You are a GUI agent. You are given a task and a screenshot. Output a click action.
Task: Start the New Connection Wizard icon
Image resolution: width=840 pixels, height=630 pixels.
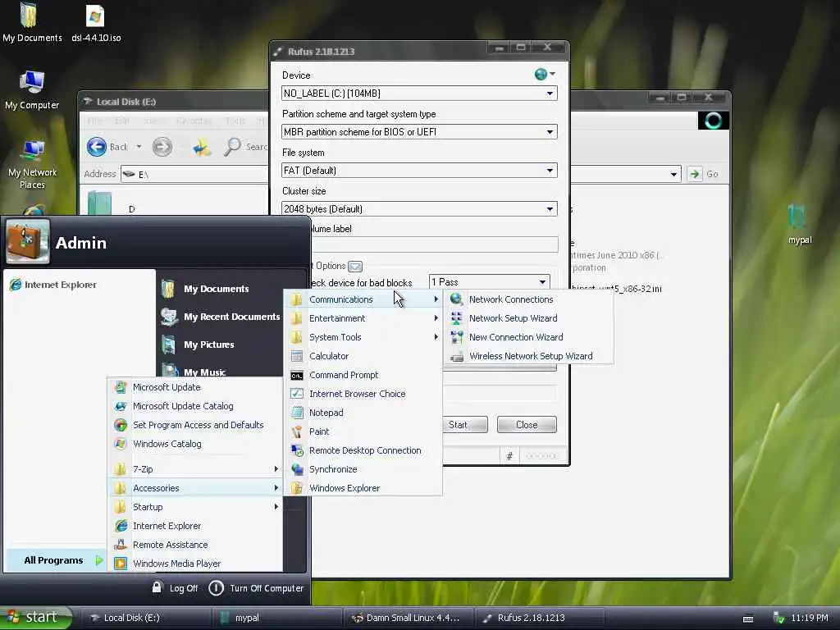pyautogui.click(x=456, y=337)
